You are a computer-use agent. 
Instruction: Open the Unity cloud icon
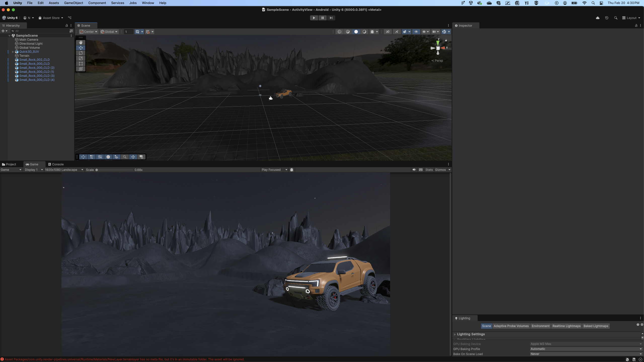pyautogui.click(x=597, y=18)
